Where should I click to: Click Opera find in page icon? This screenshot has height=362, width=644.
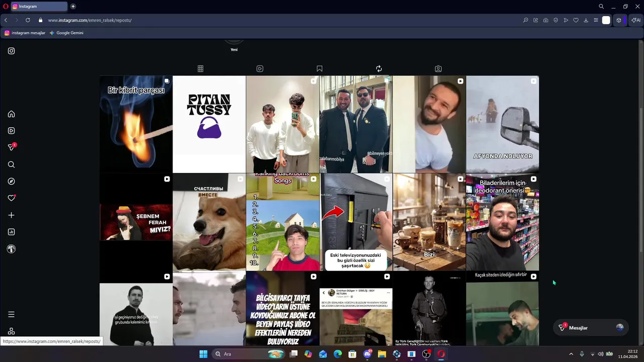(x=526, y=20)
